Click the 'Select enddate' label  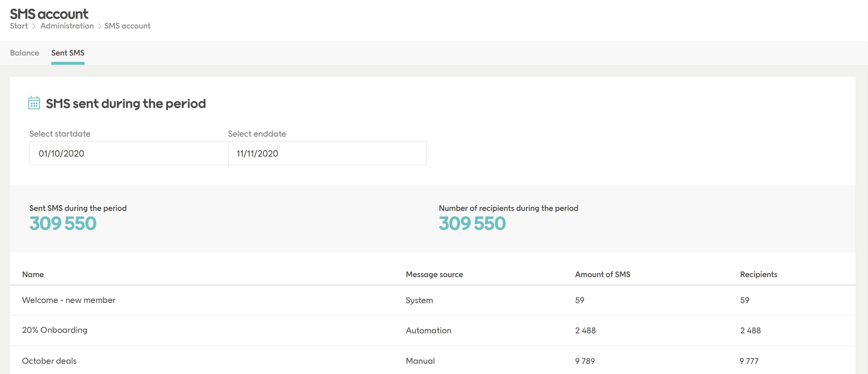pos(257,134)
